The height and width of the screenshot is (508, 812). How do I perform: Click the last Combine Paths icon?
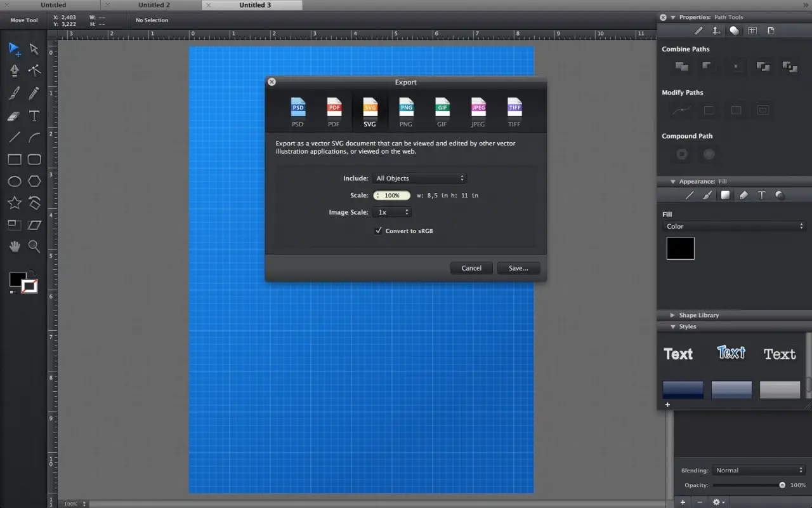coord(790,66)
